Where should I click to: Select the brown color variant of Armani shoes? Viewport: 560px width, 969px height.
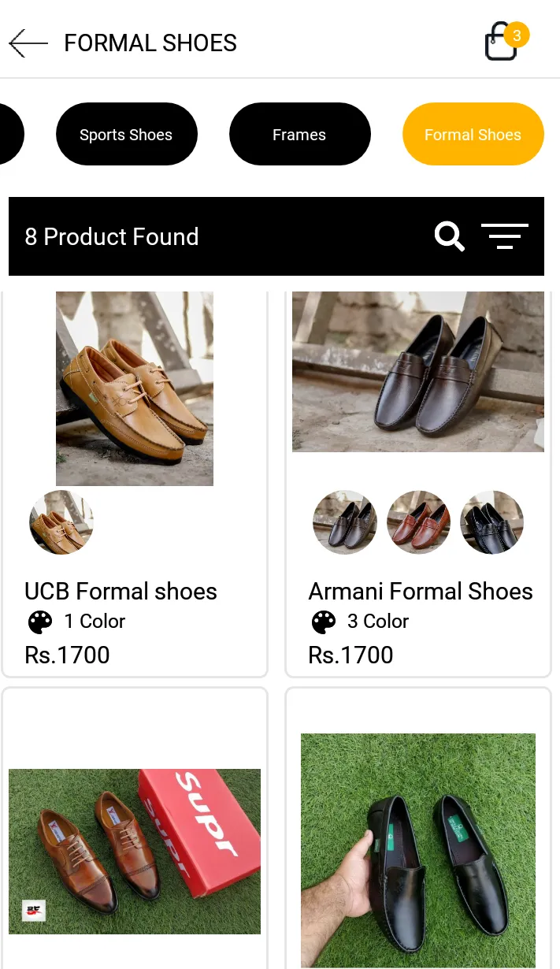point(418,522)
